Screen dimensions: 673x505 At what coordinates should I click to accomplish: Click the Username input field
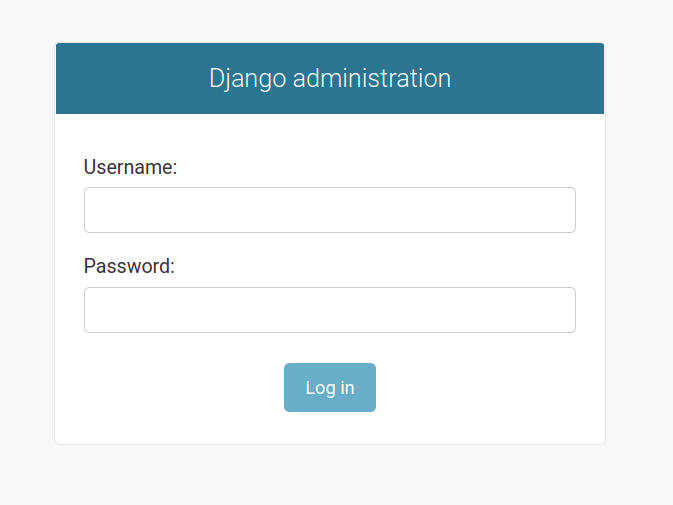coord(330,210)
